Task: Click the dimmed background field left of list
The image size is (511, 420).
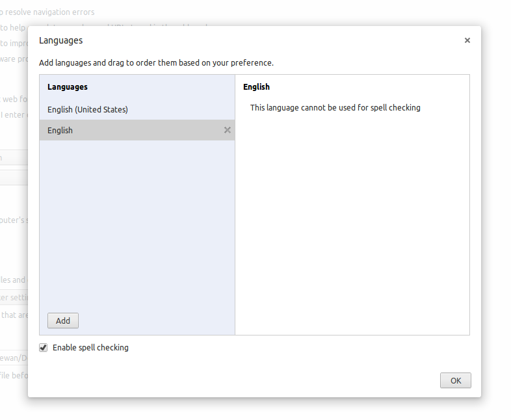Action: point(13,157)
